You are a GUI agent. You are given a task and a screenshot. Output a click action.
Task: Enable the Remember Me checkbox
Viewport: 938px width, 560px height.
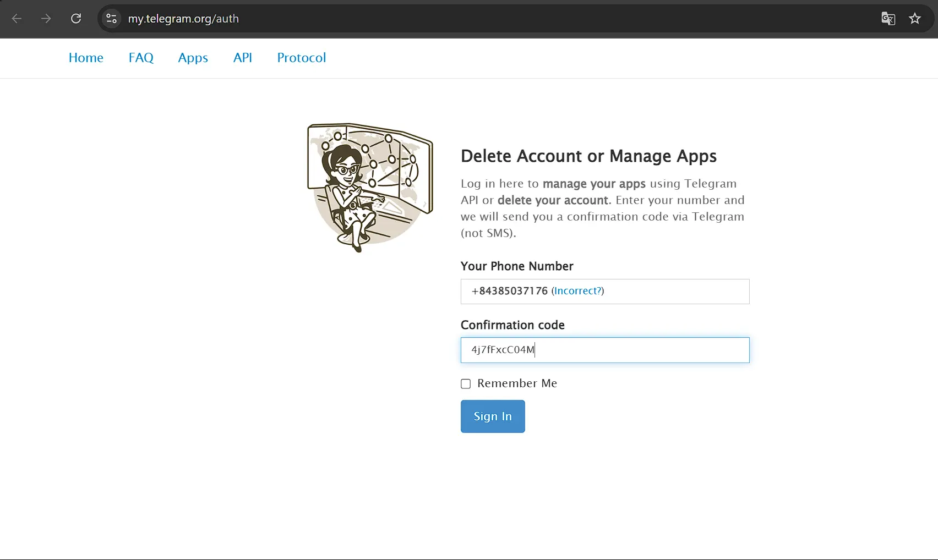coord(466,384)
